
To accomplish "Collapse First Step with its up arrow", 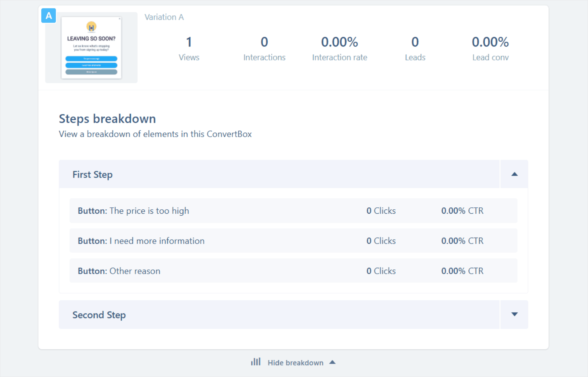I will [x=514, y=174].
